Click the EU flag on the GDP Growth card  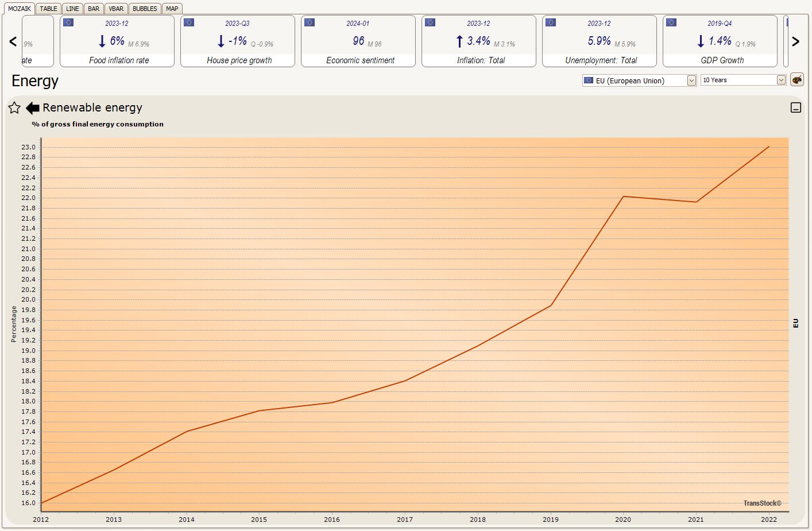[x=671, y=23]
